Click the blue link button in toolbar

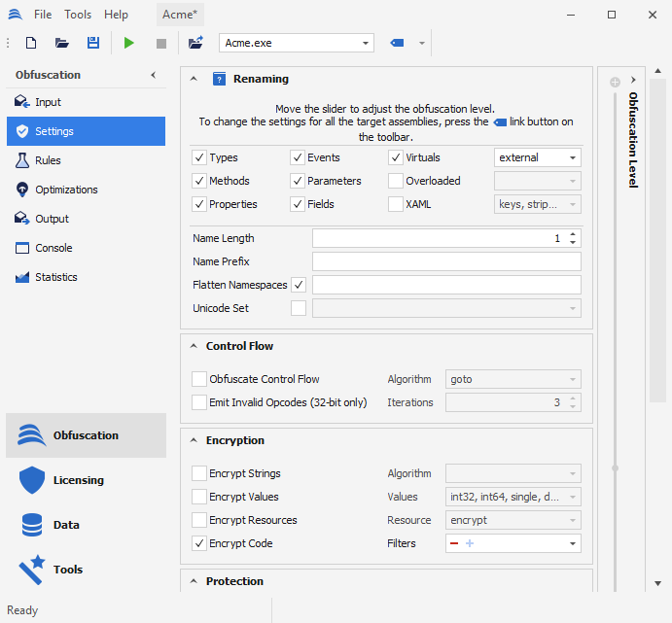coord(397,43)
